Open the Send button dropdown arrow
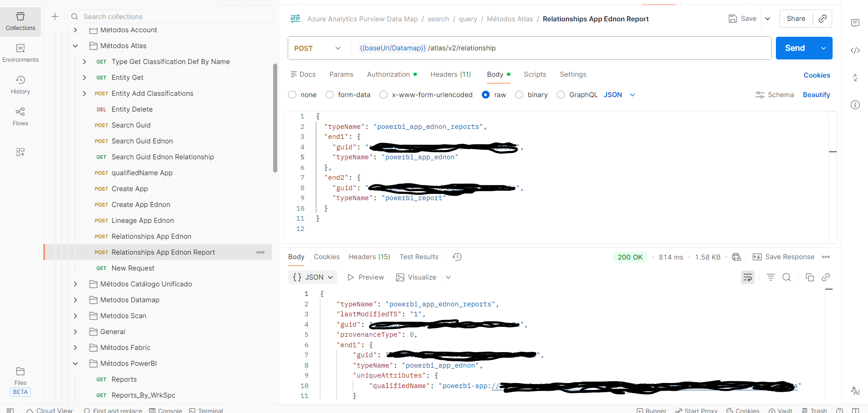Screen dimensions: 868x413 (824, 48)
